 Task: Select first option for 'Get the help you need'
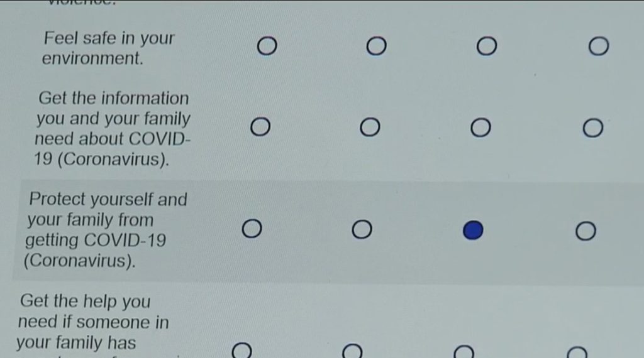click(242, 350)
